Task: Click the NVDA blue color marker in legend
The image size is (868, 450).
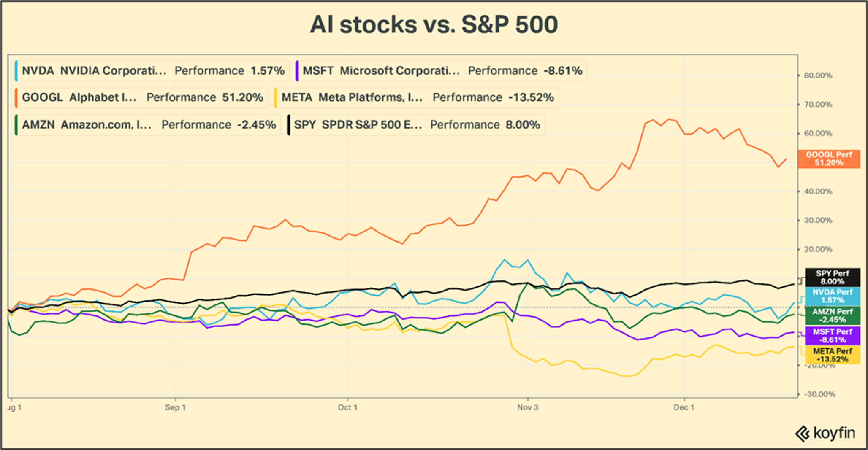Action: coord(16,71)
